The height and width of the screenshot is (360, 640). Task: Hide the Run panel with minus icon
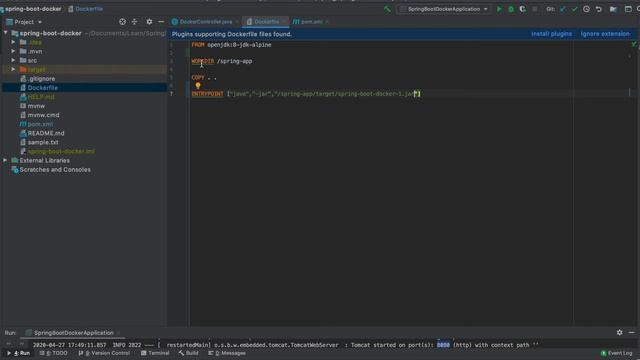click(x=631, y=333)
